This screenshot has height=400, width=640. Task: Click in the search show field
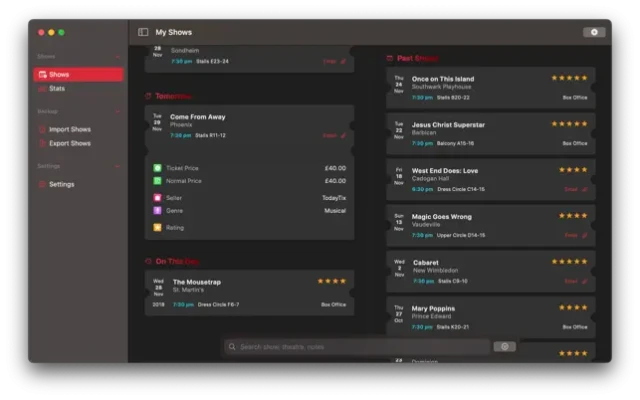[x=357, y=347]
